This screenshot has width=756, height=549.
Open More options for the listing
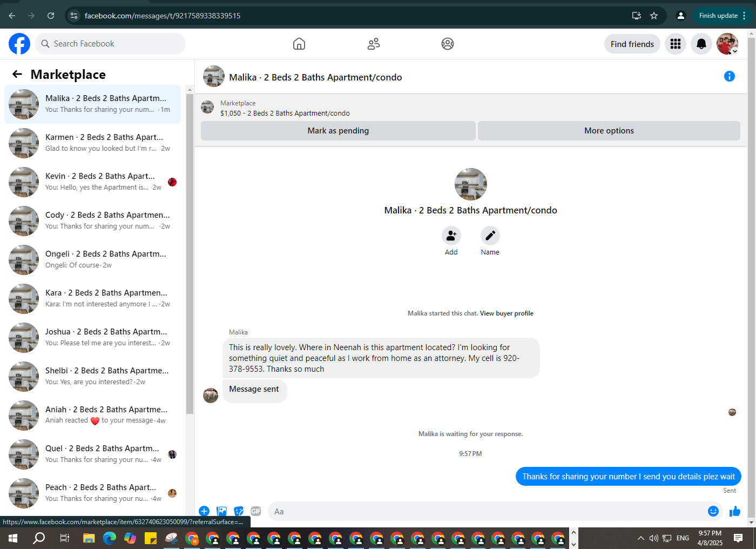[x=609, y=131]
